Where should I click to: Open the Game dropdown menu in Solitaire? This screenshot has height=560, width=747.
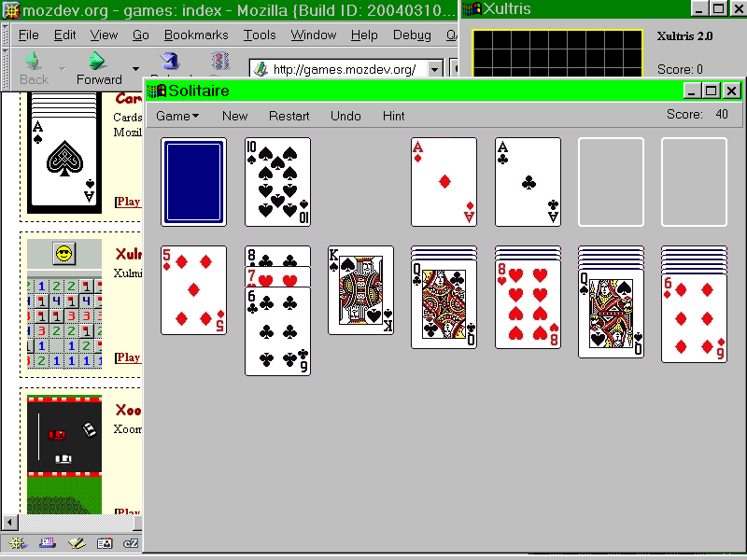pos(176,116)
